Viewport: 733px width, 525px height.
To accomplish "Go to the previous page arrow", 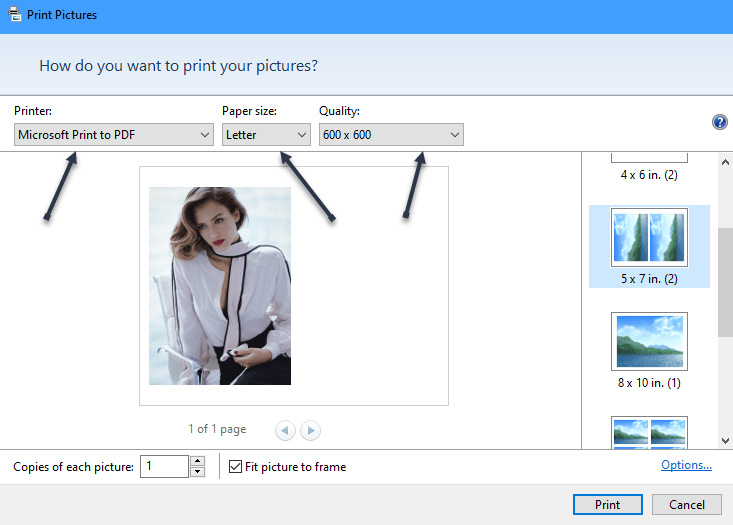I will tap(285, 430).
